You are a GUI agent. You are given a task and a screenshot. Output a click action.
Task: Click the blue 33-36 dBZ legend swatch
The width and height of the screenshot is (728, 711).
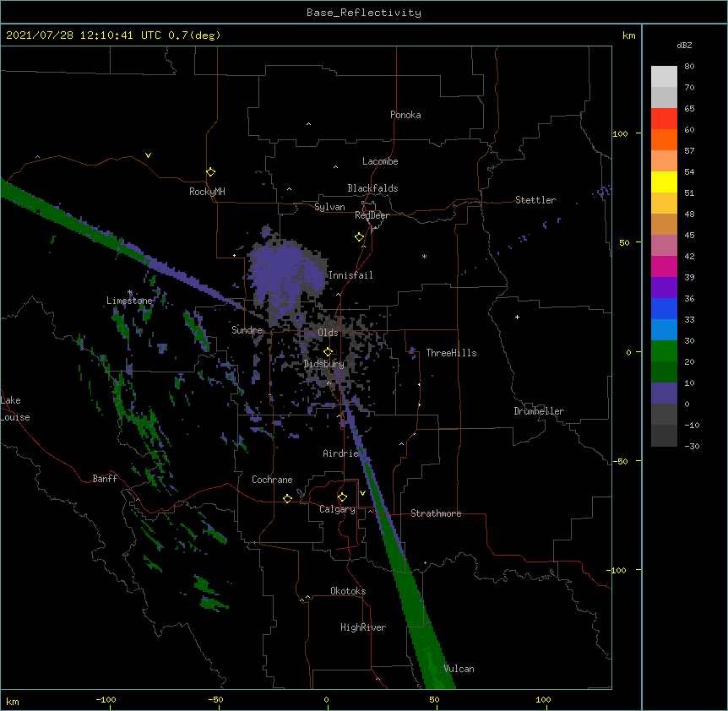point(664,308)
